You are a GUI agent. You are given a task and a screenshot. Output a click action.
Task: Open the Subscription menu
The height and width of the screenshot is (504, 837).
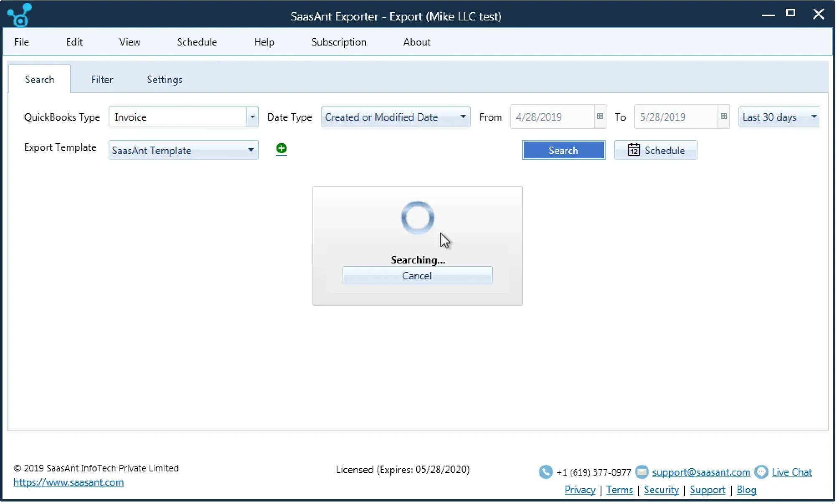coord(339,42)
